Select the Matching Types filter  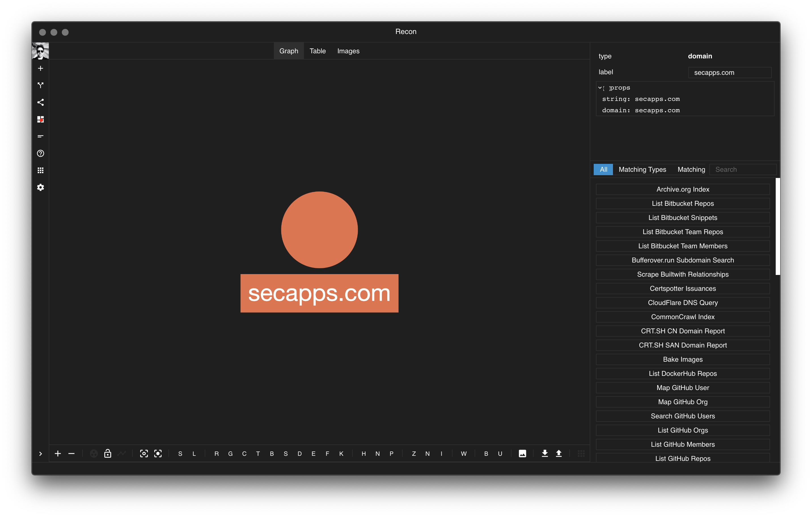coord(642,169)
